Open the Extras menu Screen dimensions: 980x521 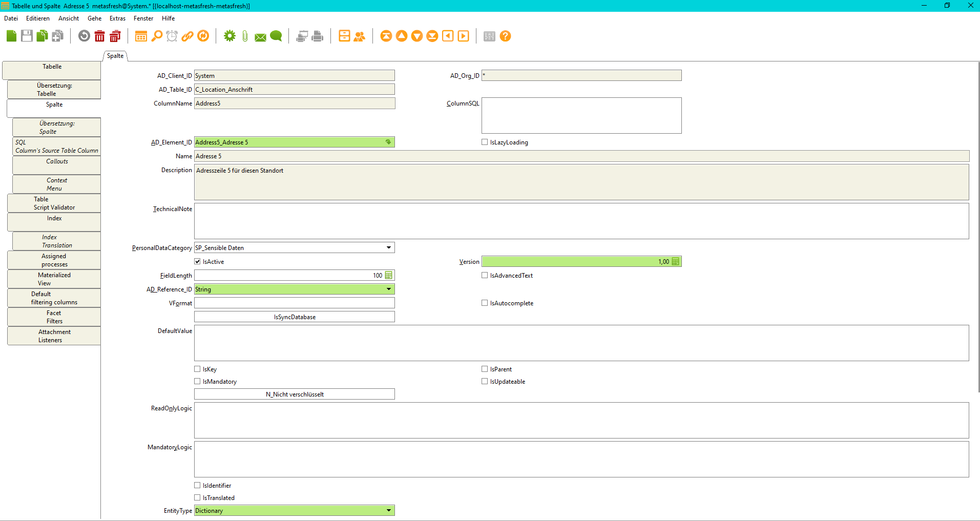(x=117, y=18)
